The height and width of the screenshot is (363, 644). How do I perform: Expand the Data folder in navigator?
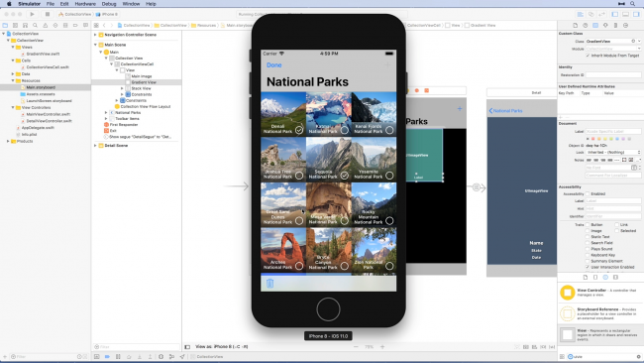pos(13,74)
